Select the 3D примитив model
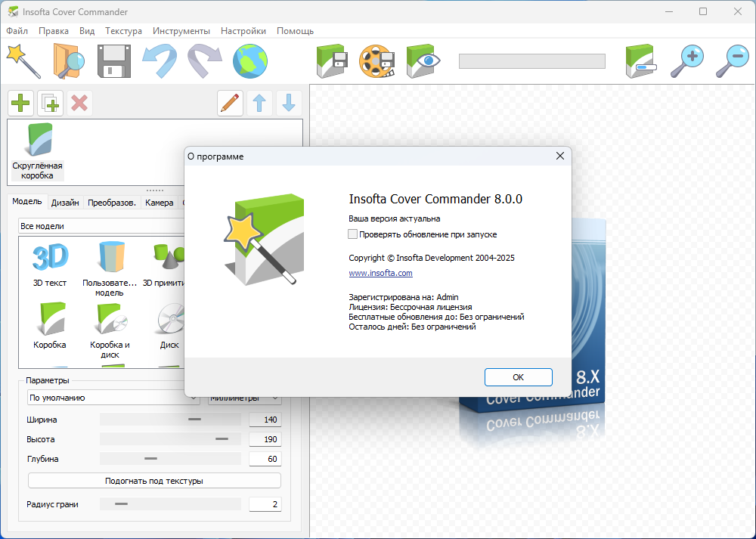The width and height of the screenshot is (756, 539). (164, 265)
